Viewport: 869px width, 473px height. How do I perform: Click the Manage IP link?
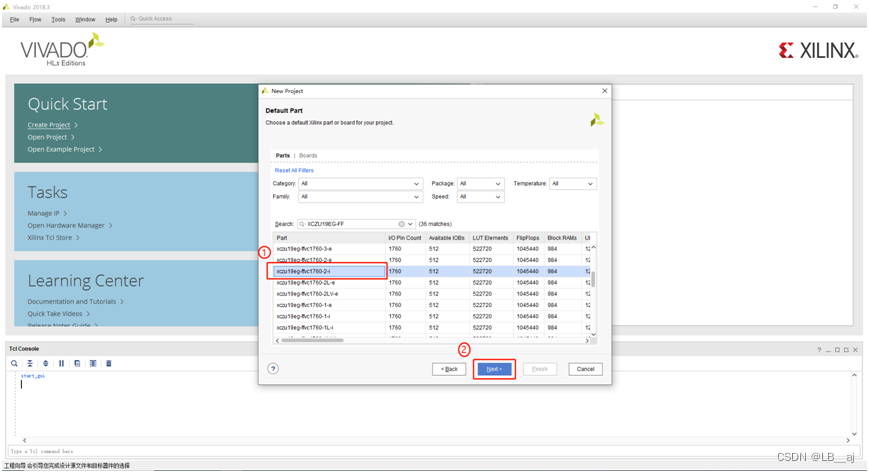(43, 213)
